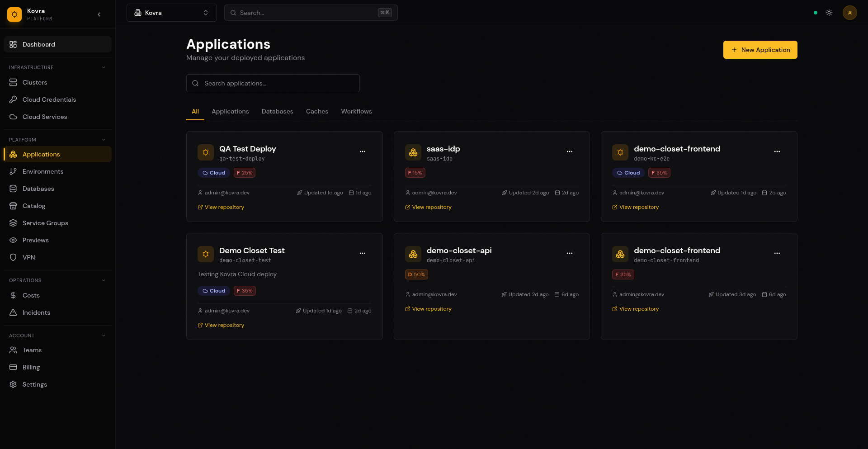The height and width of the screenshot is (449, 868).
Task: Go to Cloud Credentials
Action: [57, 99]
